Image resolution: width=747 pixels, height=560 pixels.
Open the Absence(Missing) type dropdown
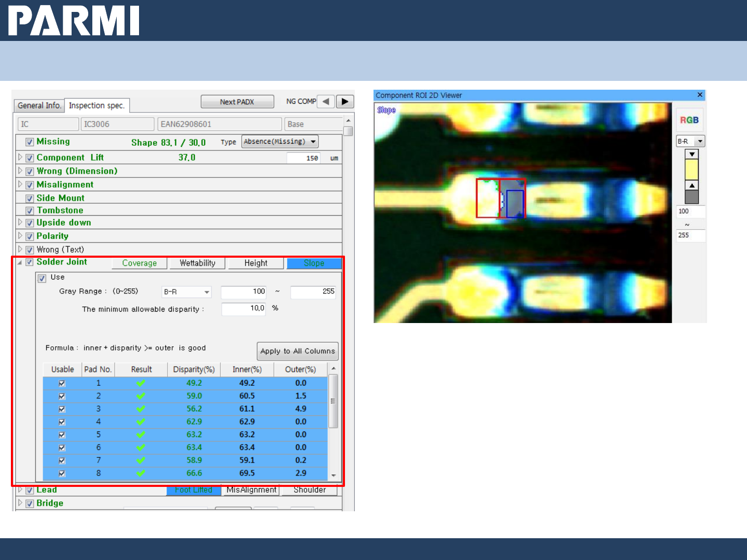coord(280,142)
